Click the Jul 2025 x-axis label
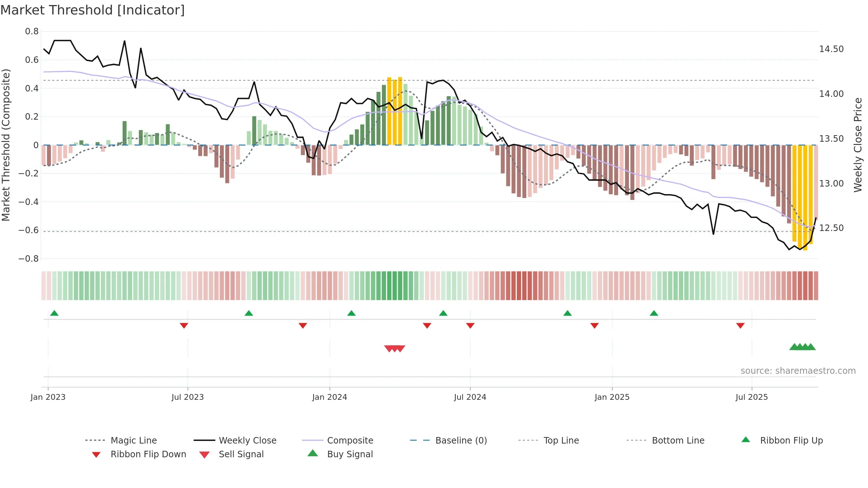The width and height of the screenshot is (868, 488). [752, 397]
